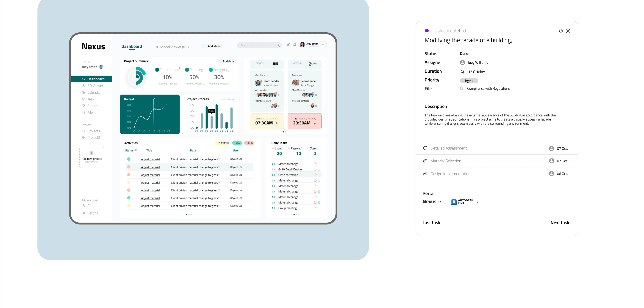Toggle Design Implementation subtask check

pos(425,174)
